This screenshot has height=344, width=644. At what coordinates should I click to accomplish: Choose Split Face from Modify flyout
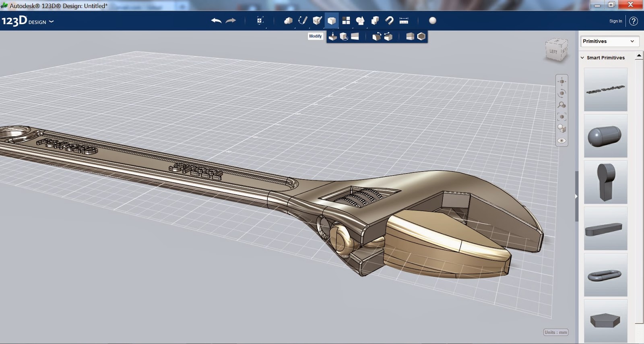point(355,37)
